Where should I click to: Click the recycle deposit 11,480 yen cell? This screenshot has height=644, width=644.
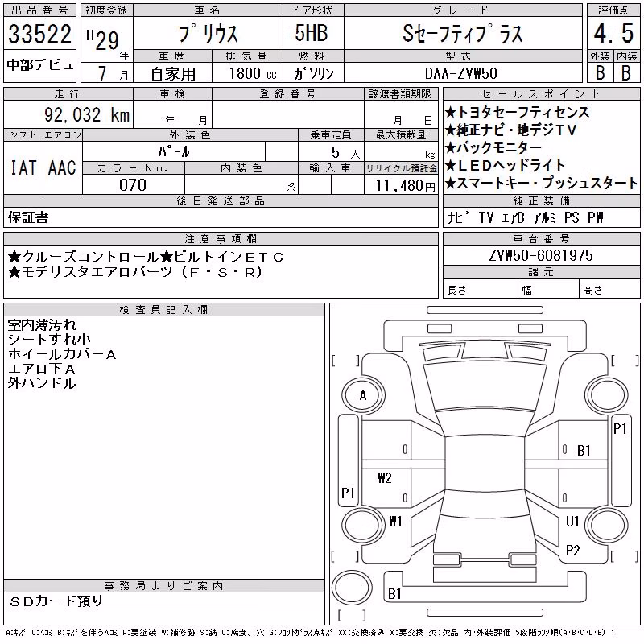(x=401, y=185)
